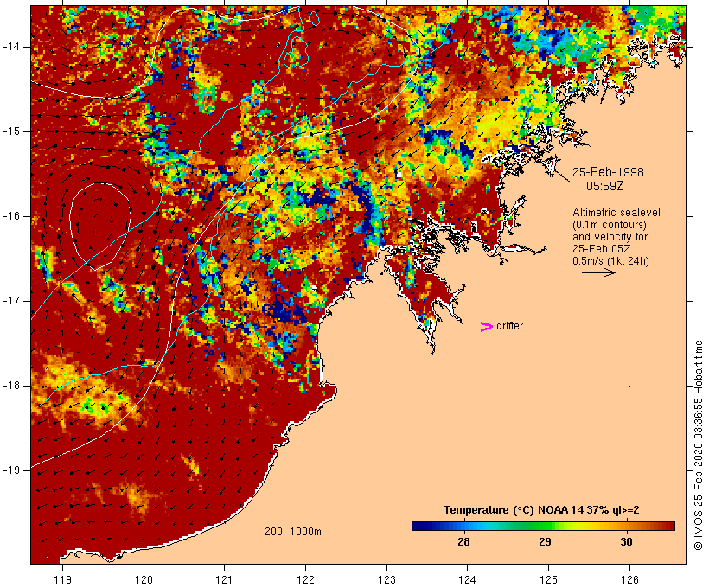Click the longitude axis label 120
This screenshot has height=588, width=709.
[x=144, y=579]
